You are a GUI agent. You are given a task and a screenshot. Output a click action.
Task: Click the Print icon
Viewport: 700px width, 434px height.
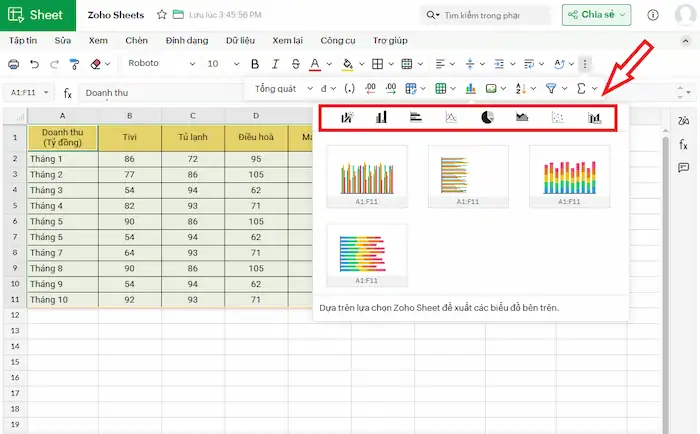click(x=13, y=64)
